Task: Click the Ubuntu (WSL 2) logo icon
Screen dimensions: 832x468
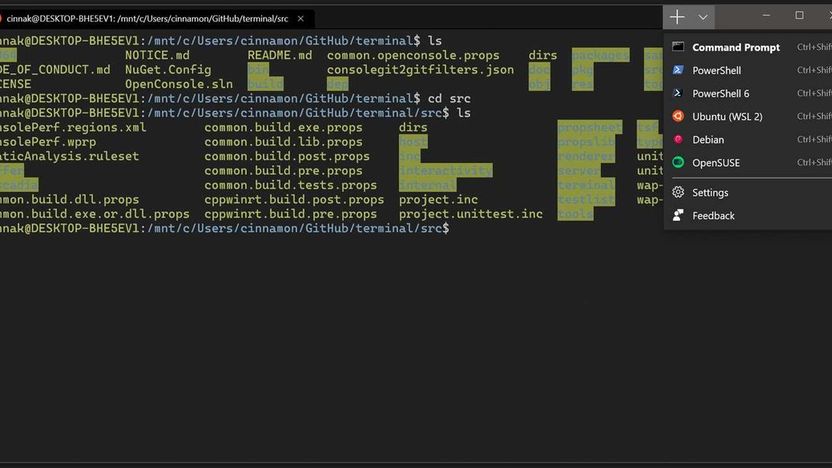Action: tap(678, 116)
